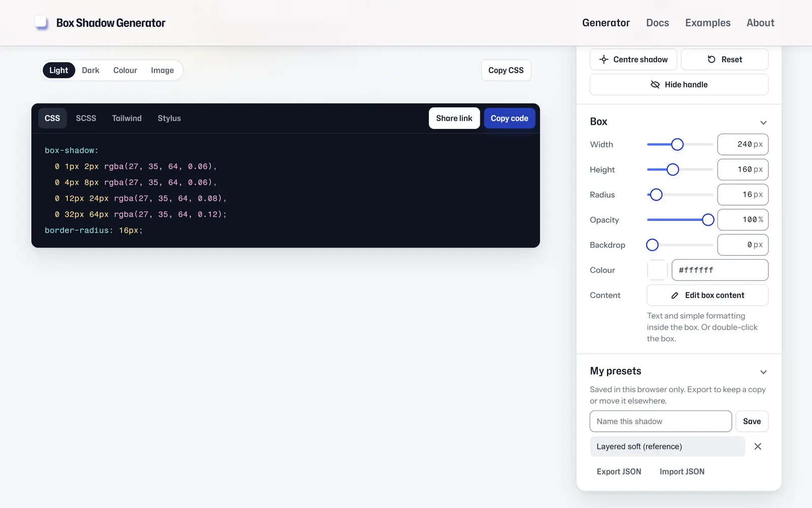Switch background to Image
812x508 pixels.
[x=162, y=70]
